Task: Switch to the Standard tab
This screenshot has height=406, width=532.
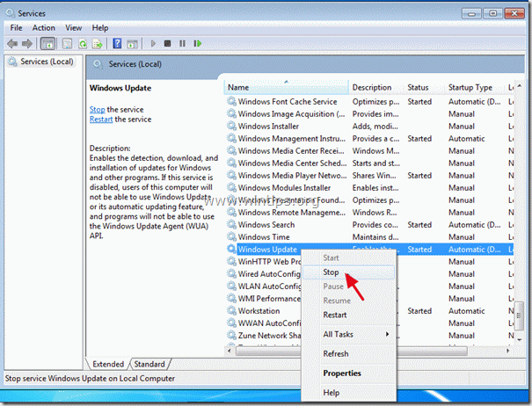Action: 149,364
